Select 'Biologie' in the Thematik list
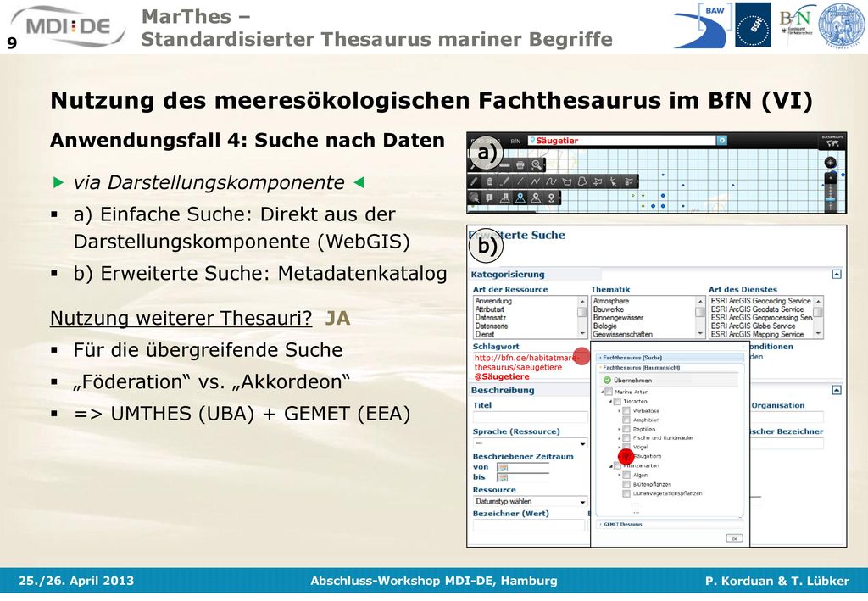 604,326
